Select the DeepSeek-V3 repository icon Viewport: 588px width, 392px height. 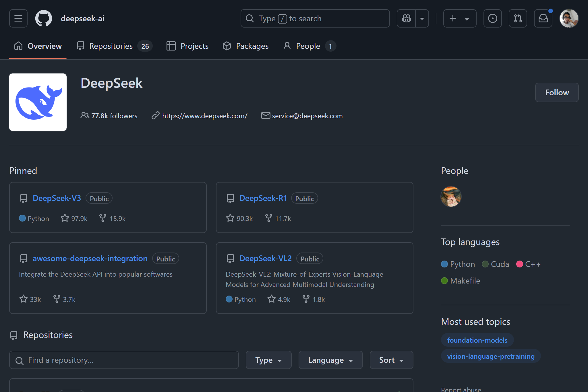[23, 198]
